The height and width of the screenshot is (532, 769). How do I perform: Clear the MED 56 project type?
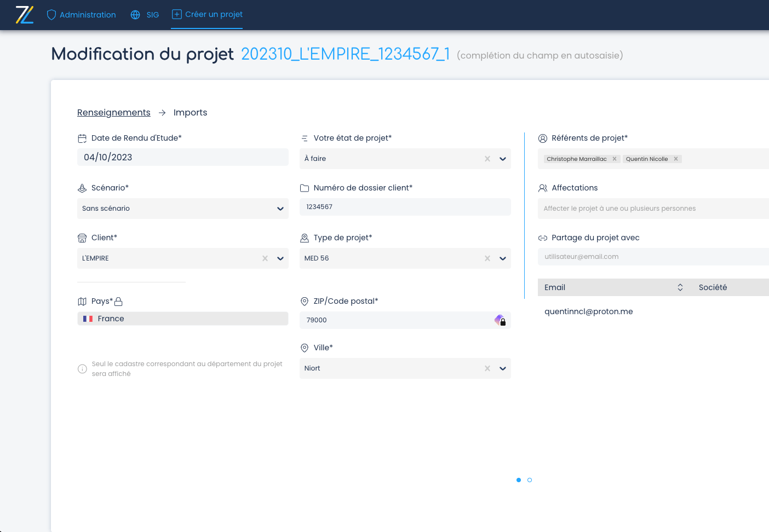click(x=487, y=258)
